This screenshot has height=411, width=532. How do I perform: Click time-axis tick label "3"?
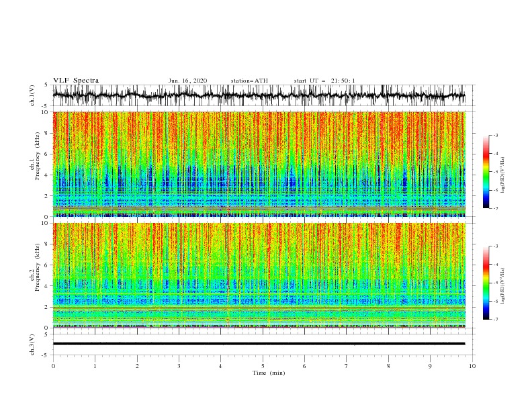point(179,366)
